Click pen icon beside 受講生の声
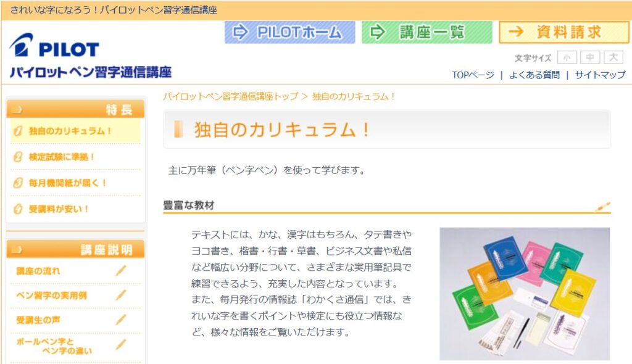 tap(121, 320)
